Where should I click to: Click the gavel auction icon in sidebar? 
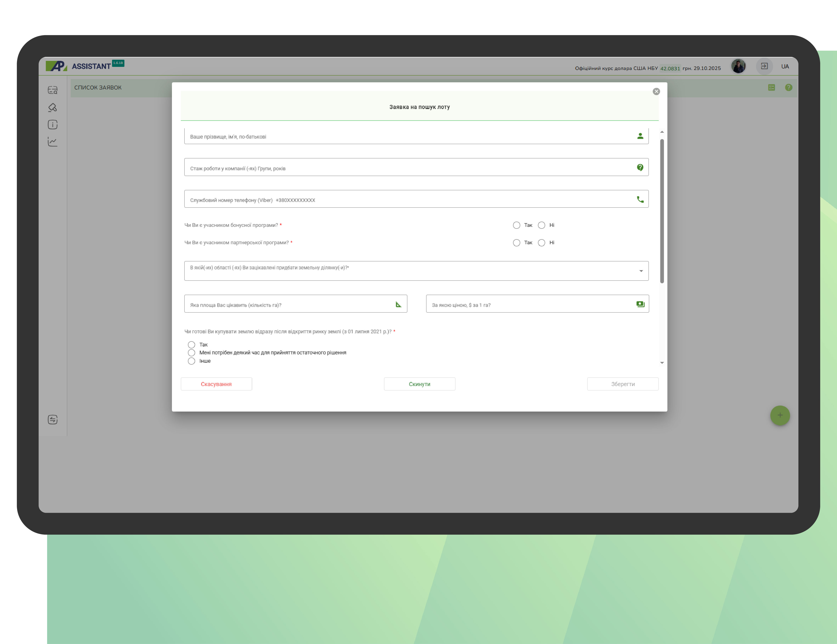coord(53,107)
